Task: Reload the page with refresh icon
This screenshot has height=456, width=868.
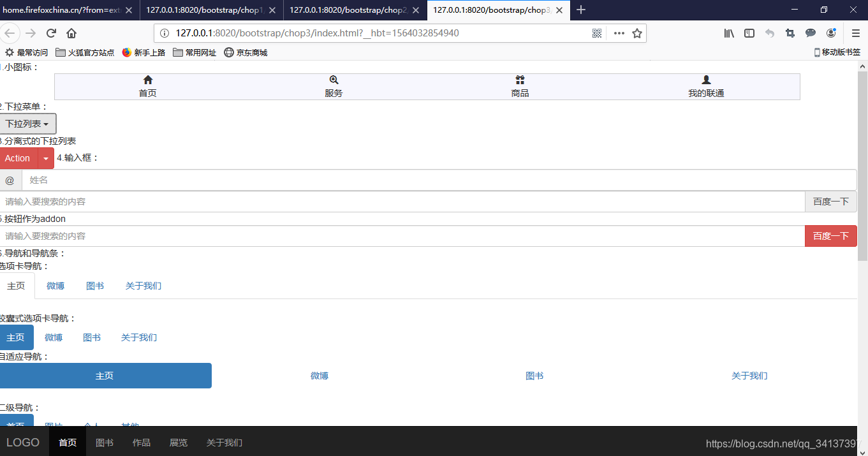Action: [51, 33]
